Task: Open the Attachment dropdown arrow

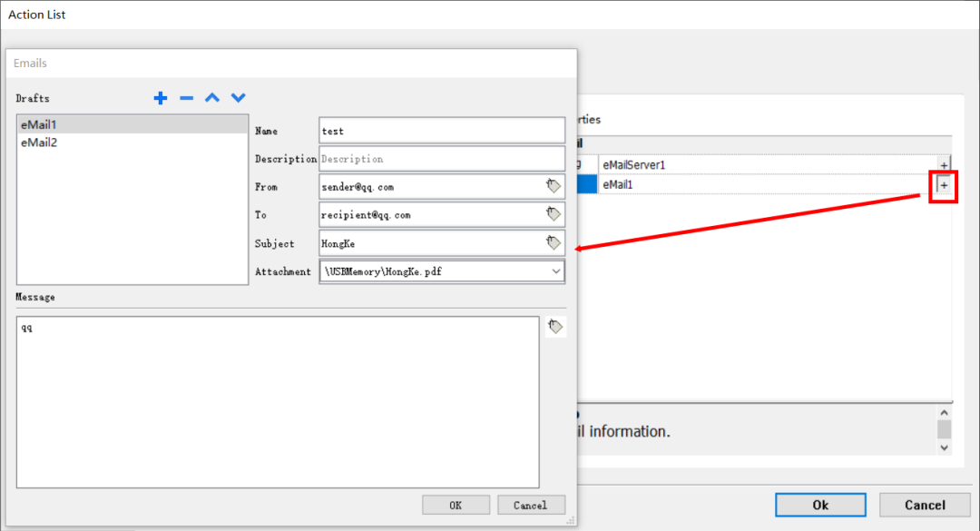Action: point(555,271)
